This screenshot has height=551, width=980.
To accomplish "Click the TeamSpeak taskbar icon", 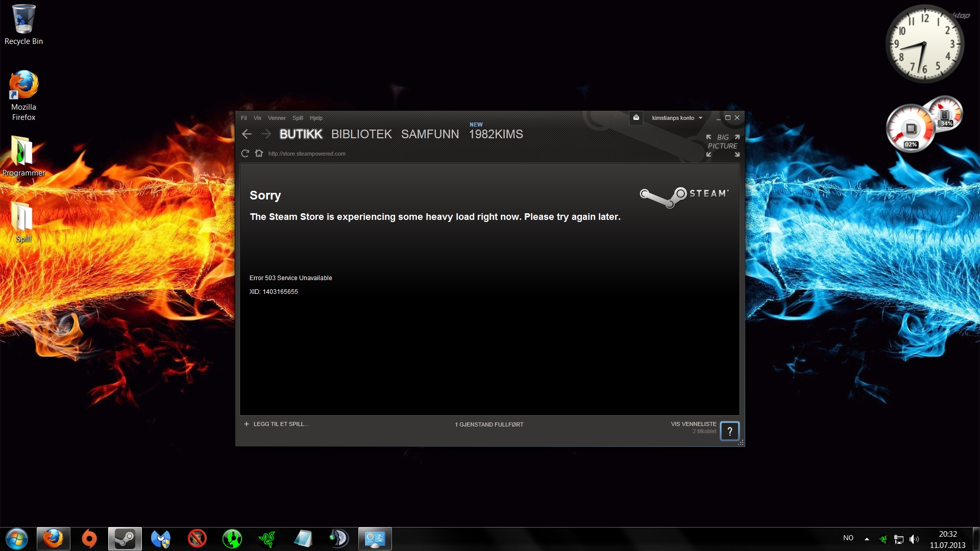I will coord(339,539).
